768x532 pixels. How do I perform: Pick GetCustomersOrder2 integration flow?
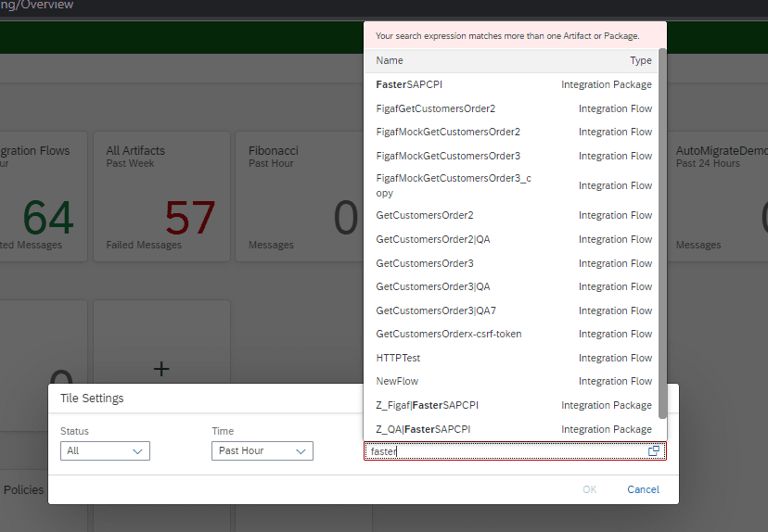tap(513, 215)
